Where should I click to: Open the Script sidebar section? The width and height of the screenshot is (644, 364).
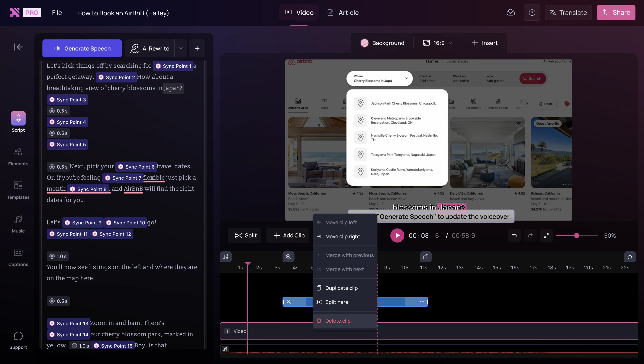click(x=18, y=122)
